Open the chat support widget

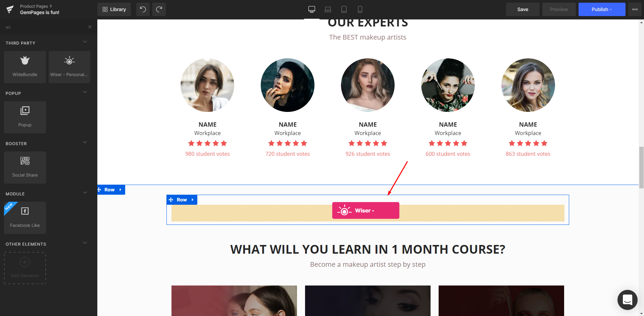point(627,300)
